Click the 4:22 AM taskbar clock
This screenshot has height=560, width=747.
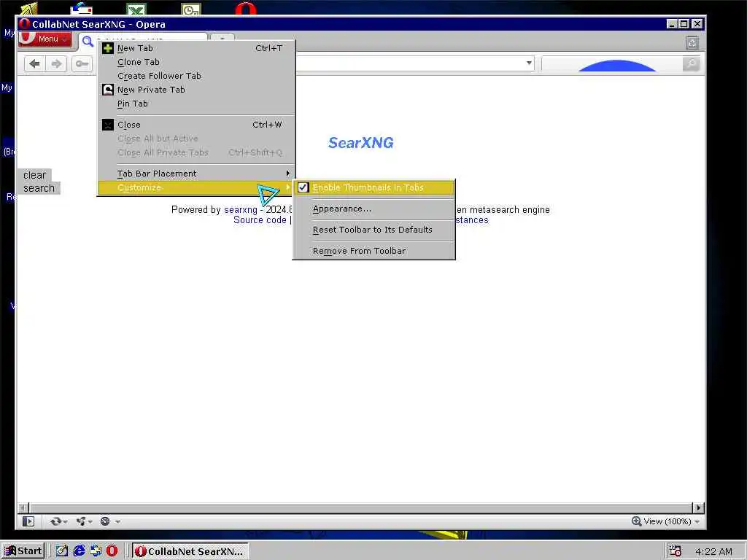pyautogui.click(x=713, y=551)
